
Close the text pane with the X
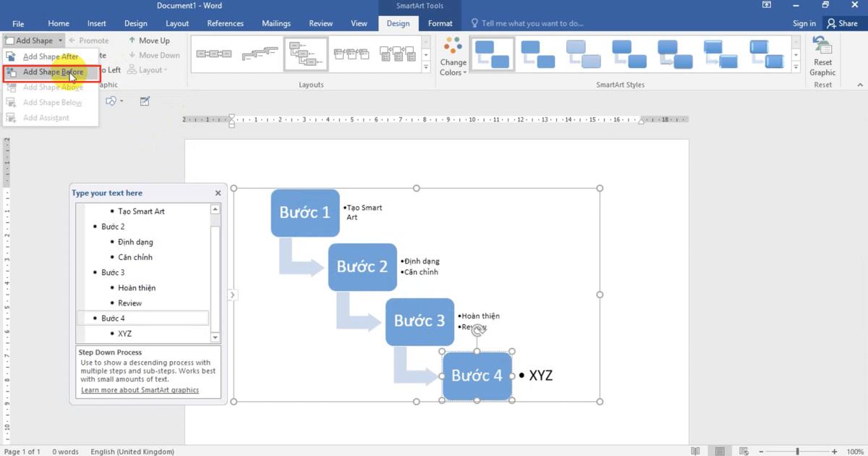pyautogui.click(x=218, y=193)
